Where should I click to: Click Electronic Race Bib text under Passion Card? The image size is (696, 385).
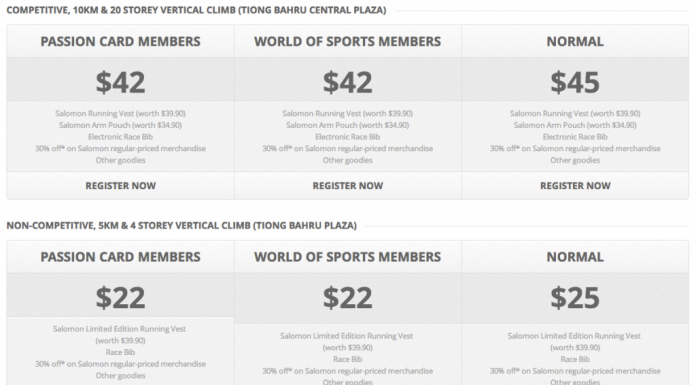120,137
